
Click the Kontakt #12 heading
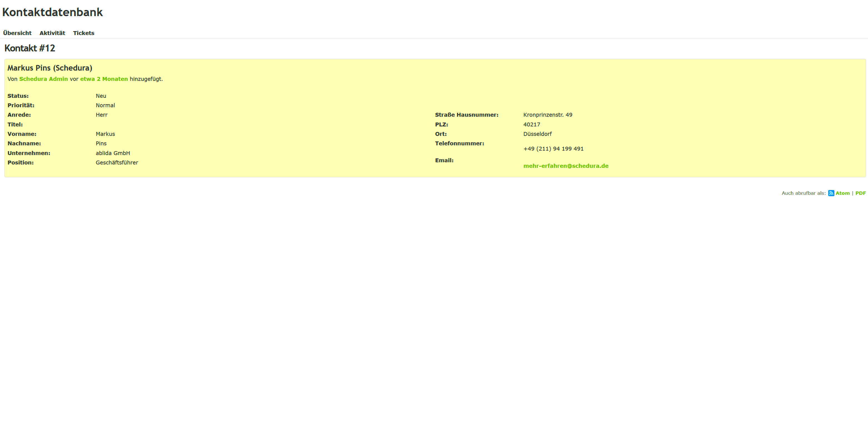click(x=30, y=48)
